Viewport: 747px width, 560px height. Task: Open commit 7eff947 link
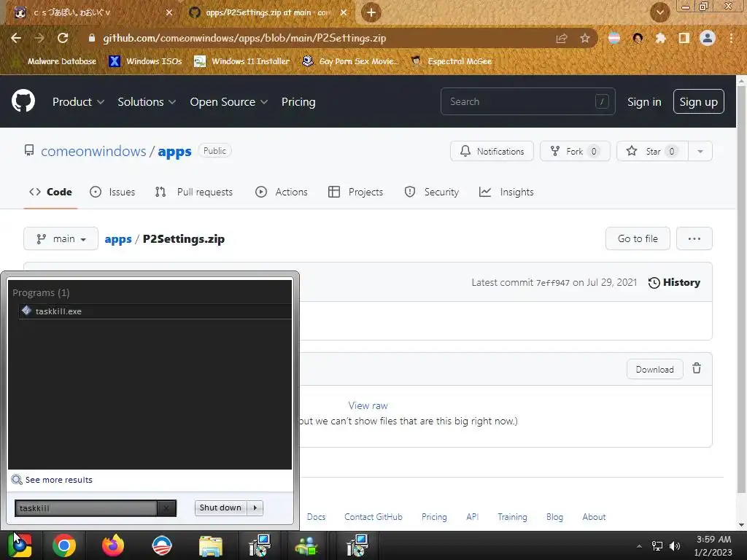(x=553, y=283)
